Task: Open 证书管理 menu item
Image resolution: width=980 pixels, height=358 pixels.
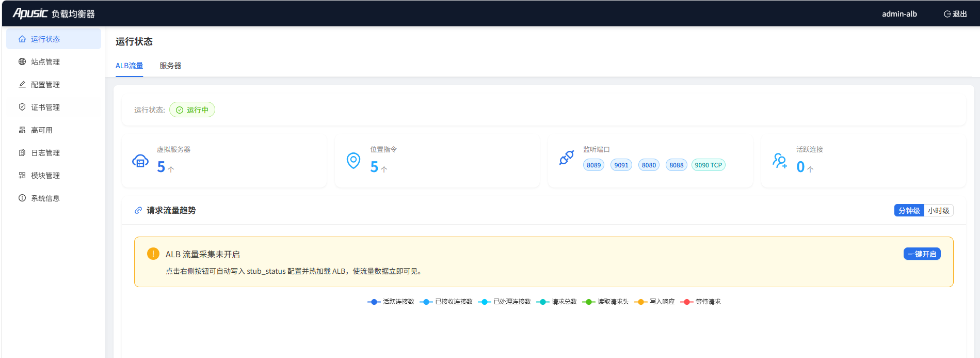Action: (54, 107)
